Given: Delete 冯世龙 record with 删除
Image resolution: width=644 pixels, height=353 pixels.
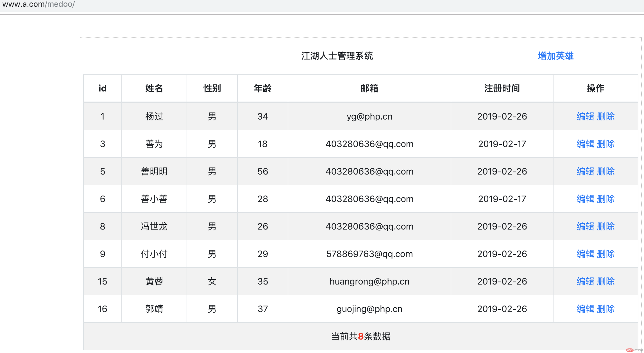Looking at the screenshot, I should 606,226.
